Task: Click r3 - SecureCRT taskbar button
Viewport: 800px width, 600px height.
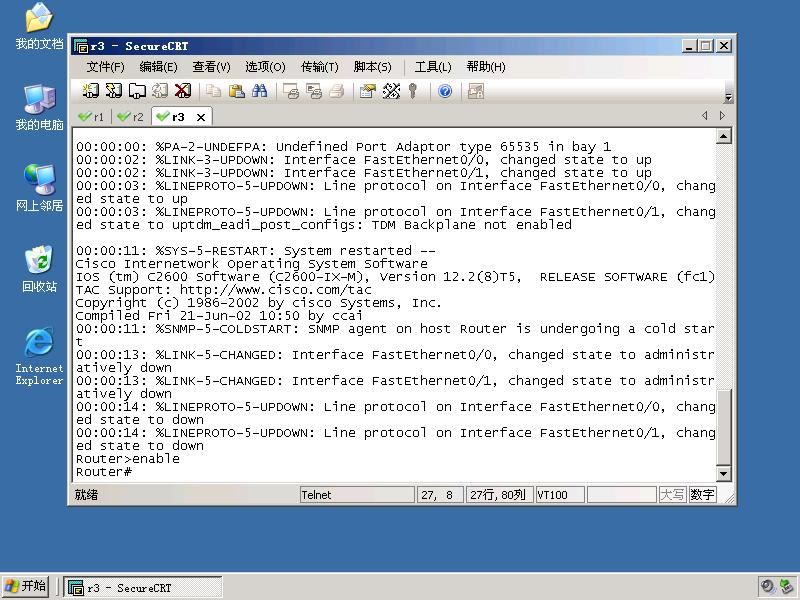Action: tap(143, 587)
